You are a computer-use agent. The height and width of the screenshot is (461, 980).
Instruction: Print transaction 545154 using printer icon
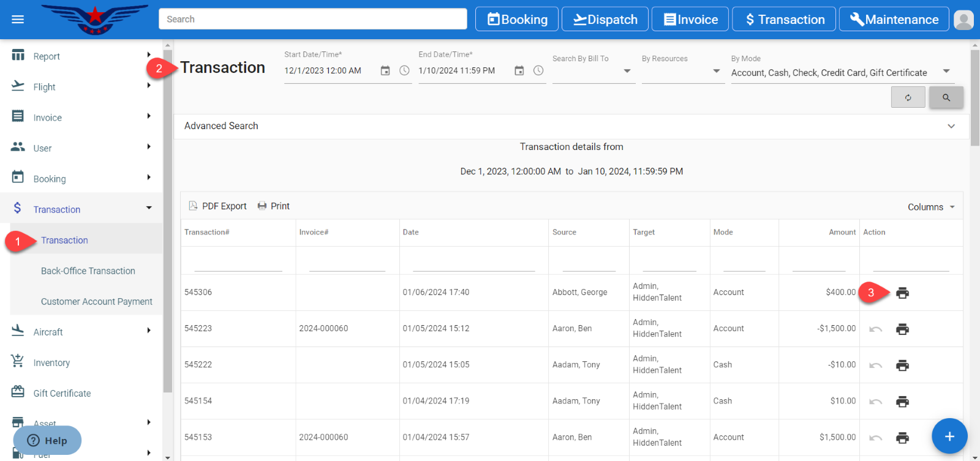(902, 402)
